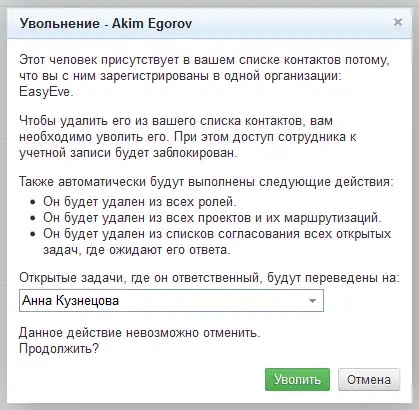Click the organization name EasyEve
The image size is (419, 410).
coord(46,92)
